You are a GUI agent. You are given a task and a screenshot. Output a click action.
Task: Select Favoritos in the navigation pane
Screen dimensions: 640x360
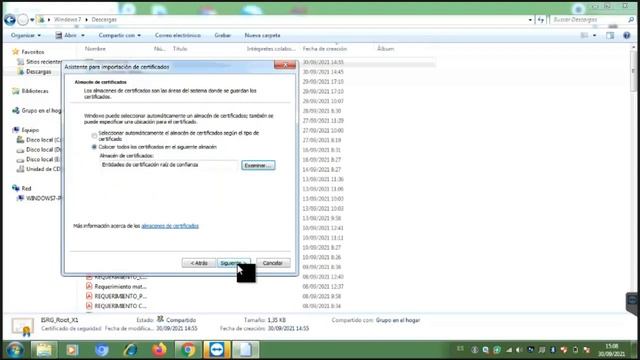(x=33, y=52)
